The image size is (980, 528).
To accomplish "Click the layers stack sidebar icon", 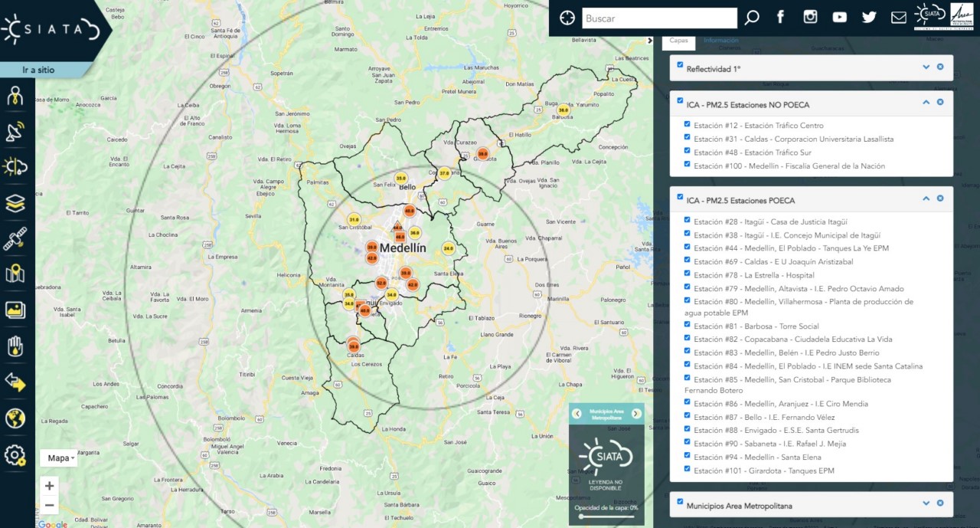I will pyautogui.click(x=15, y=203).
